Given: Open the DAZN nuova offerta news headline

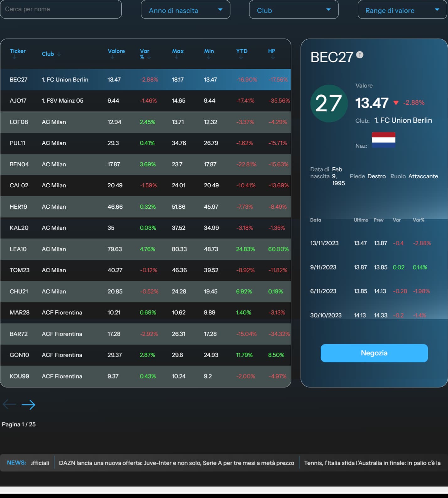Looking at the screenshot, I should coord(176,463).
